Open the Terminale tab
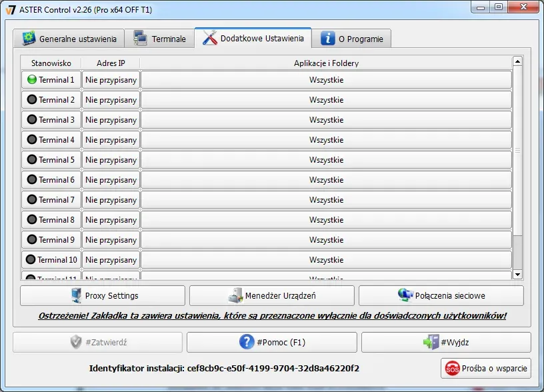 160,39
